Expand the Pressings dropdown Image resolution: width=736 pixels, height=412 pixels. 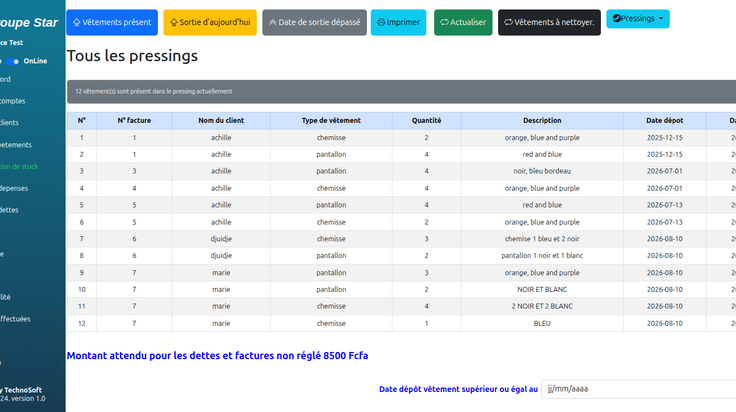coord(638,19)
